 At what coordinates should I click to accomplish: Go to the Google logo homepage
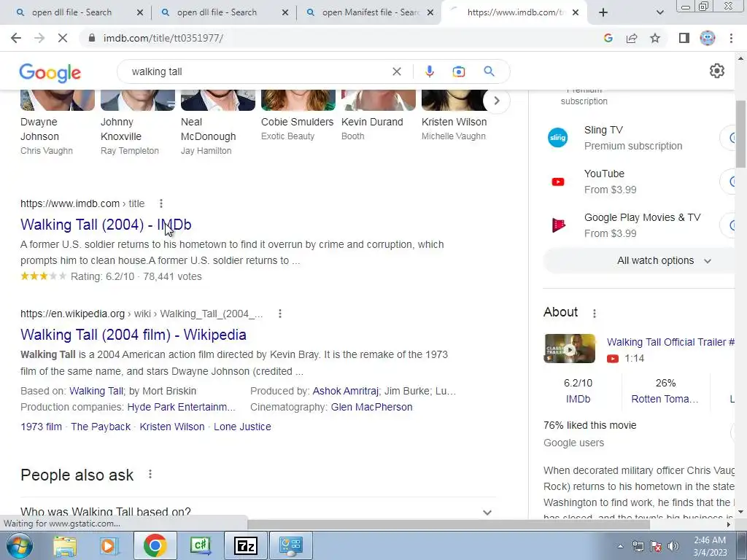(x=50, y=72)
